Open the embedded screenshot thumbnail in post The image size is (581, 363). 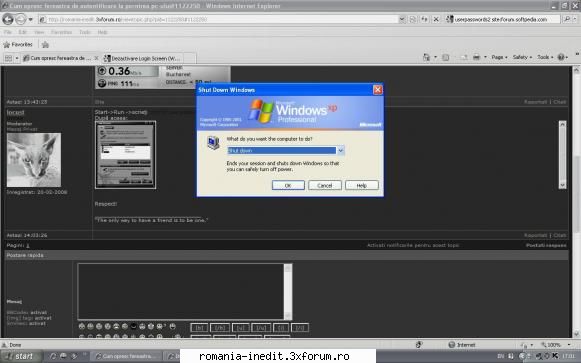click(125, 155)
